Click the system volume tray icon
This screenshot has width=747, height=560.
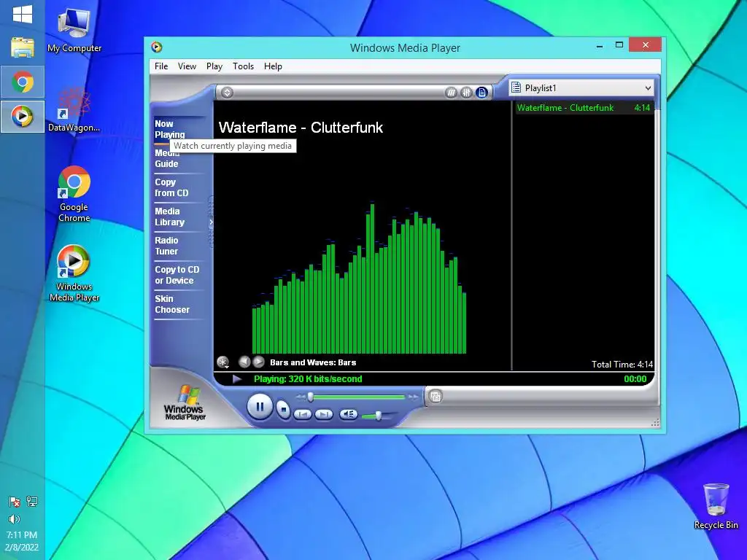pos(15,519)
